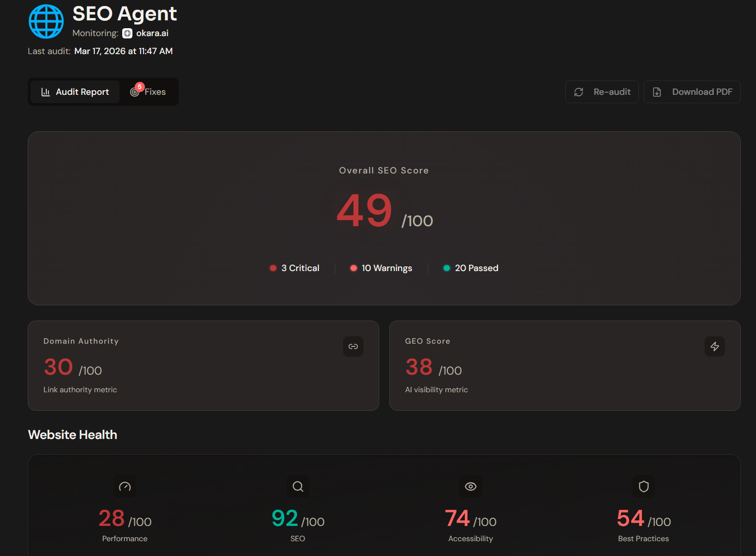Click the SEO health score of 92
The image size is (756, 556).
click(285, 519)
